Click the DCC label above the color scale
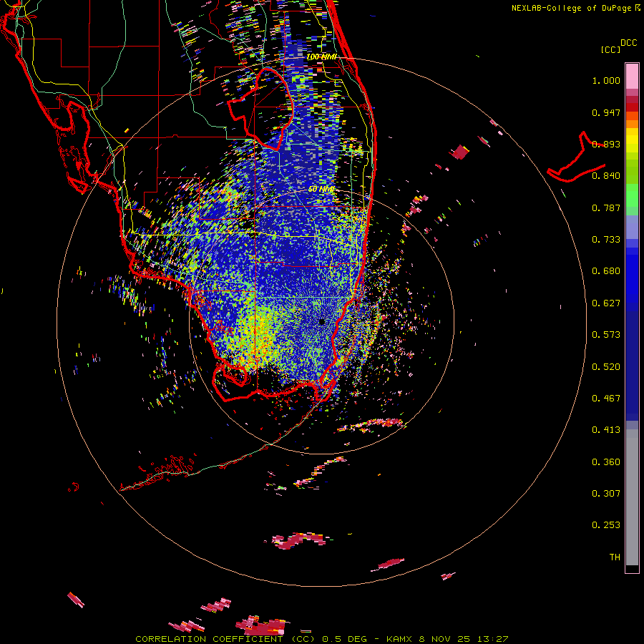Viewport: 644px width, 644px height. (x=629, y=43)
